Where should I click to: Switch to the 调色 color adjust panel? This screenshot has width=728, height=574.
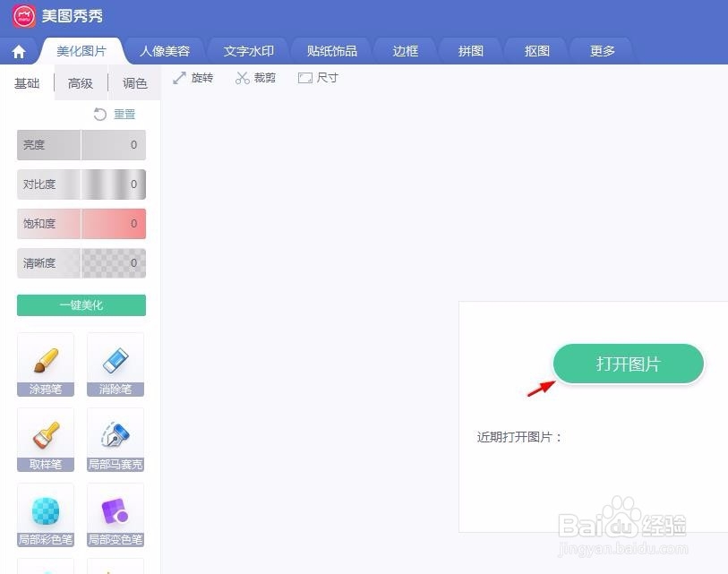tap(134, 82)
